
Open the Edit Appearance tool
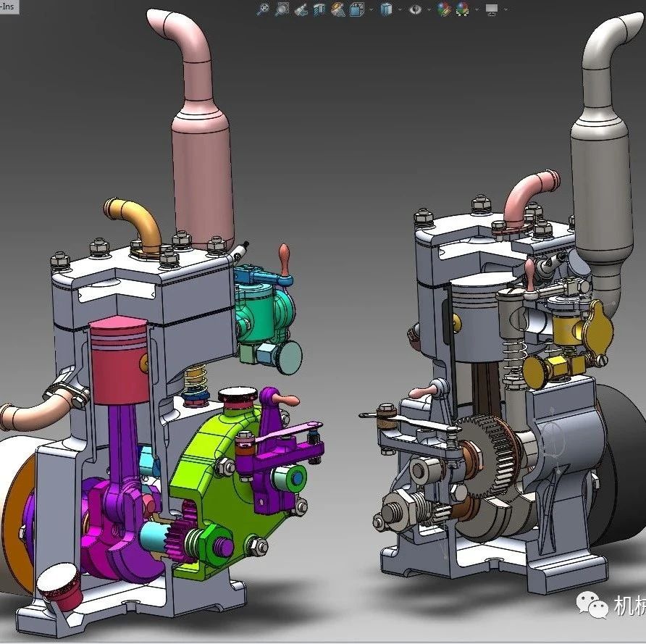pyautogui.click(x=444, y=9)
